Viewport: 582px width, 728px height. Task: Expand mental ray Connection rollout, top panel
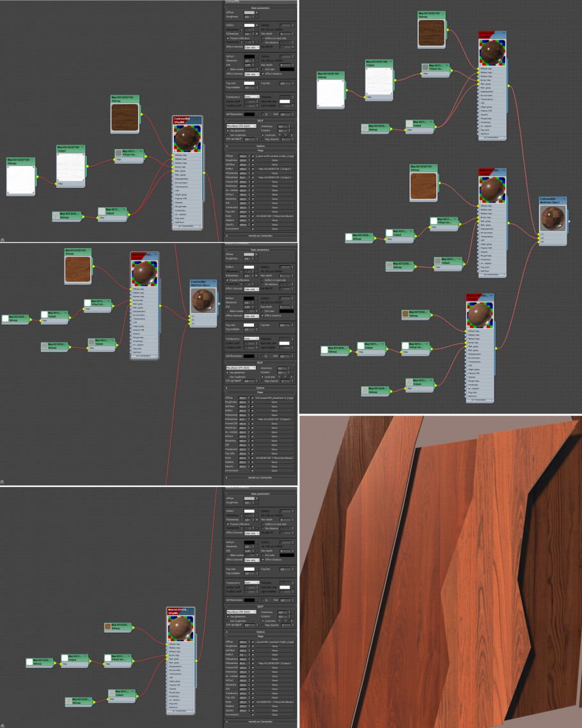pyautogui.click(x=260, y=235)
